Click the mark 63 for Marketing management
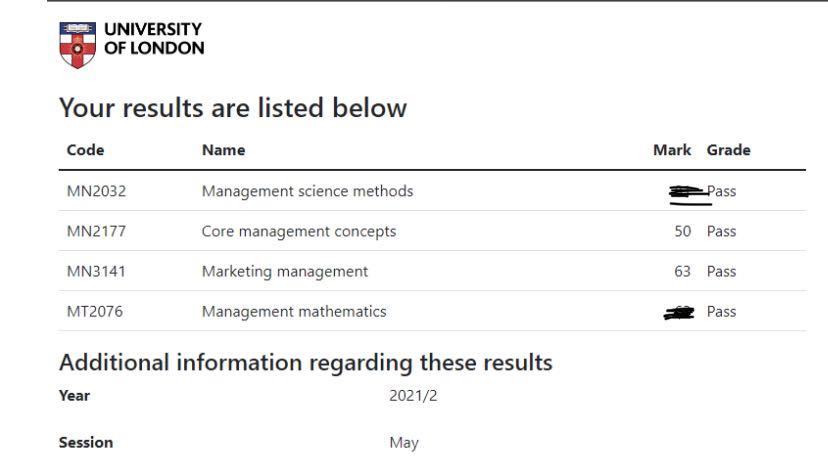 click(x=683, y=272)
